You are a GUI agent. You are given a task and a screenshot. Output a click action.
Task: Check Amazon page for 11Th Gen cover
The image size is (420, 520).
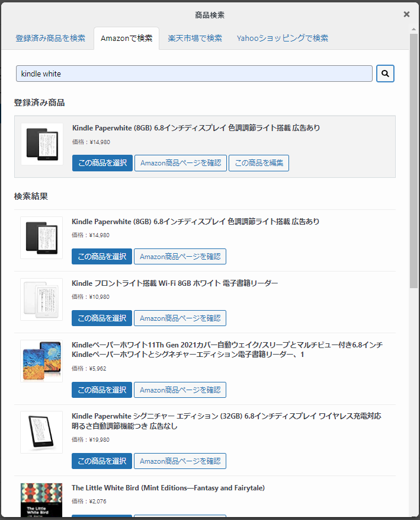click(180, 390)
